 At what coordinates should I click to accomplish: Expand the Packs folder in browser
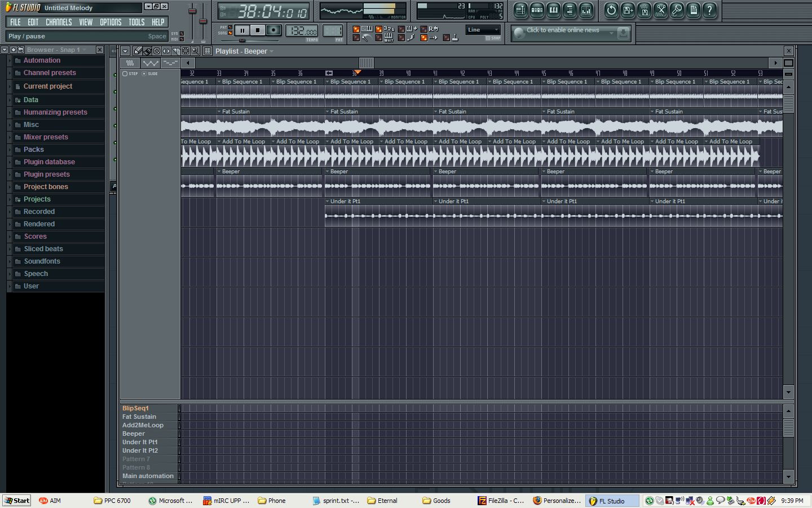33,150
